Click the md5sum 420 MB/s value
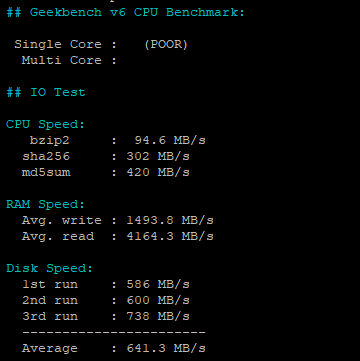The image size is (360, 361). pos(158,172)
